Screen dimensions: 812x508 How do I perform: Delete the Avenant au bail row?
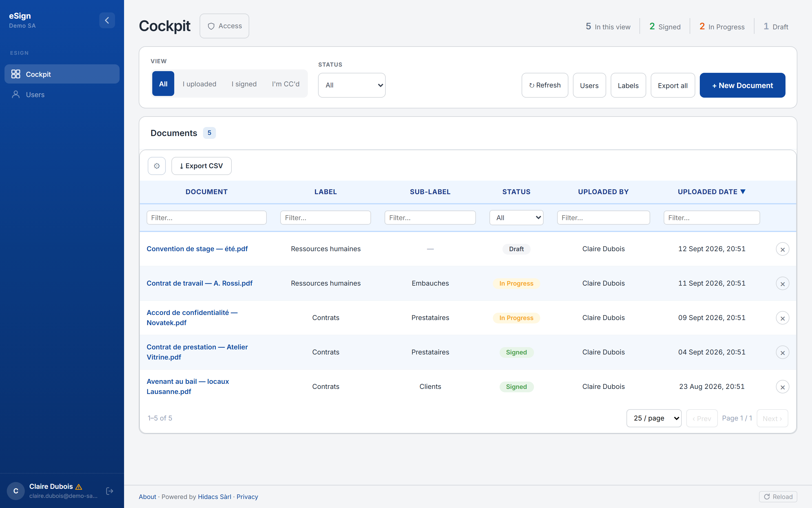[782, 387]
